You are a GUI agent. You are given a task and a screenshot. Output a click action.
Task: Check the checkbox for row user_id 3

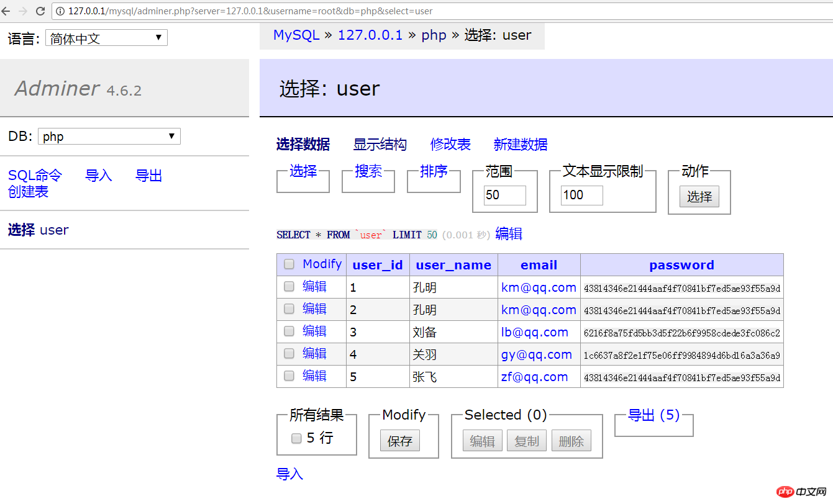[289, 331]
